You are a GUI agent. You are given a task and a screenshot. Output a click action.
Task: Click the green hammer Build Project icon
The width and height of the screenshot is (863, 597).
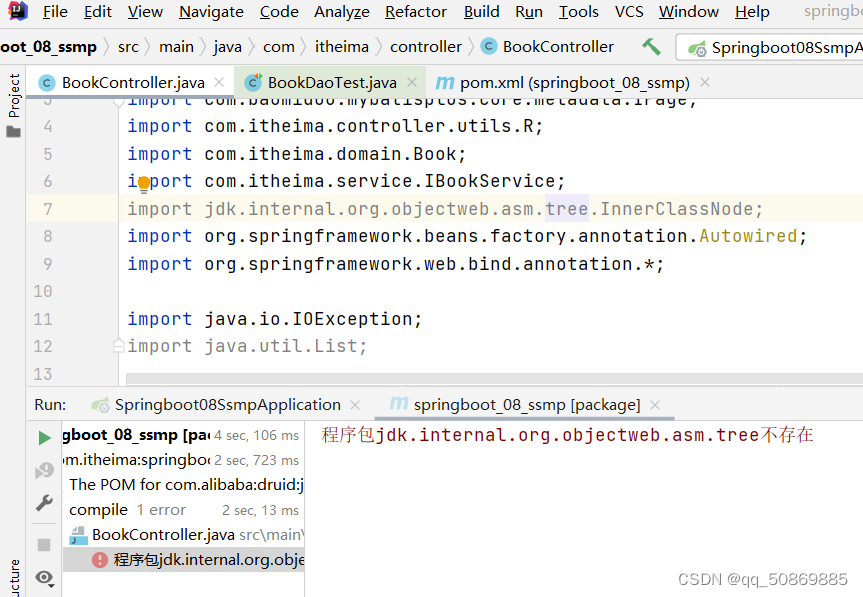[651, 47]
